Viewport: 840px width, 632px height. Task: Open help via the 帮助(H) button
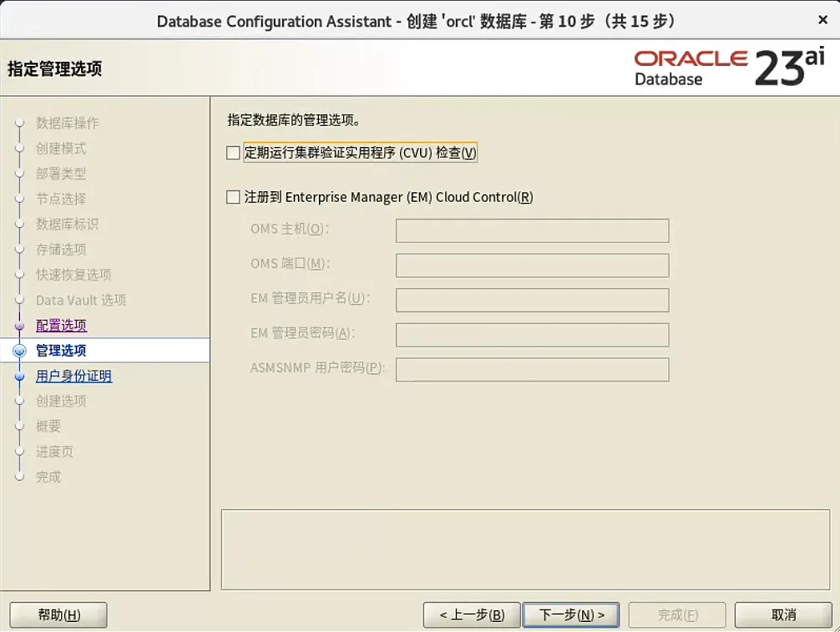(x=58, y=614)
